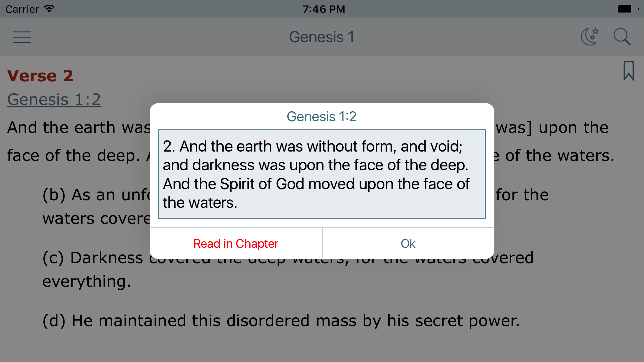Tap the Genesis 1 header title

[x=322, y=37]
